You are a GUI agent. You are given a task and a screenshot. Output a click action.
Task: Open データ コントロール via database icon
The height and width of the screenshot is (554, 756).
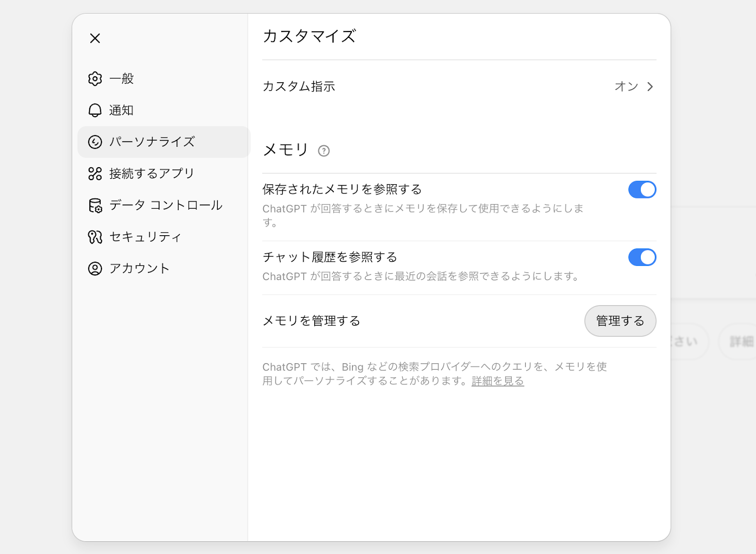94,205
